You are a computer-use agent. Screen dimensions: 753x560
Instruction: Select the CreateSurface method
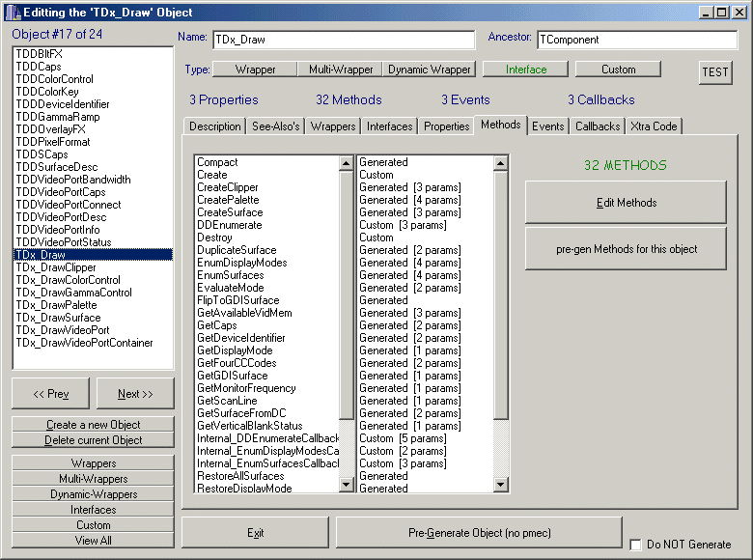(228, 212)
